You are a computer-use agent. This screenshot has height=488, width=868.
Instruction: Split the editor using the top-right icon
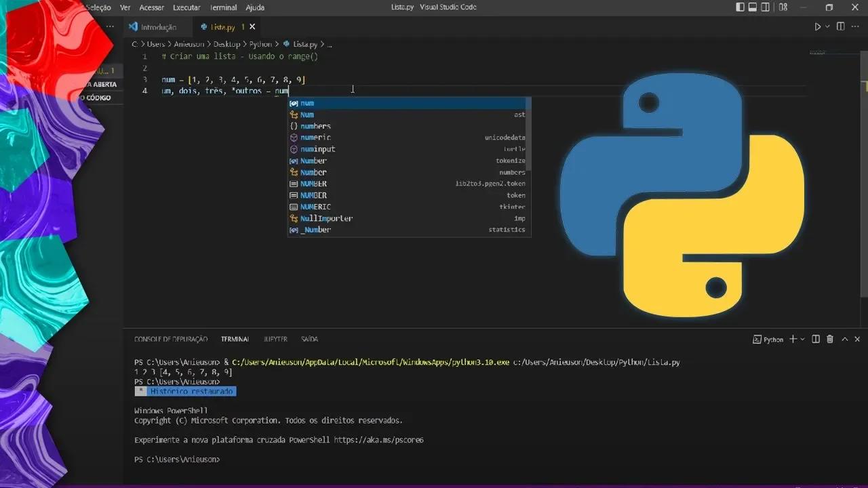coord(840,27)
